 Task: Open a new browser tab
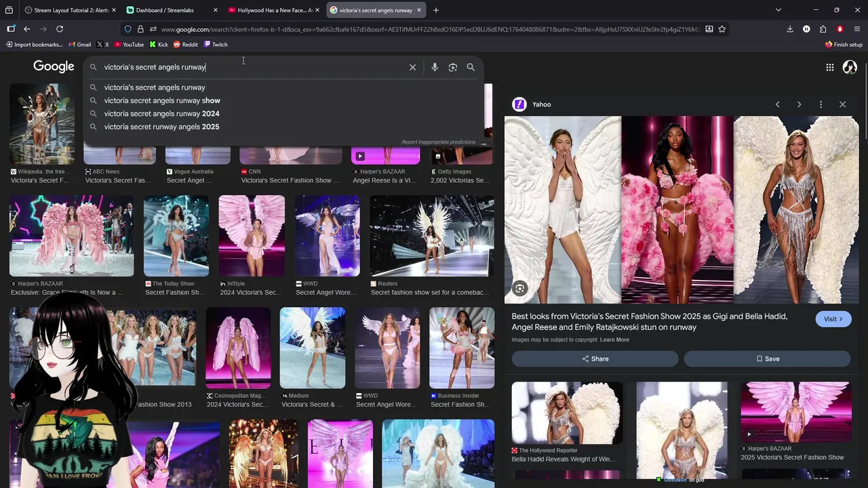coord(436,10)
